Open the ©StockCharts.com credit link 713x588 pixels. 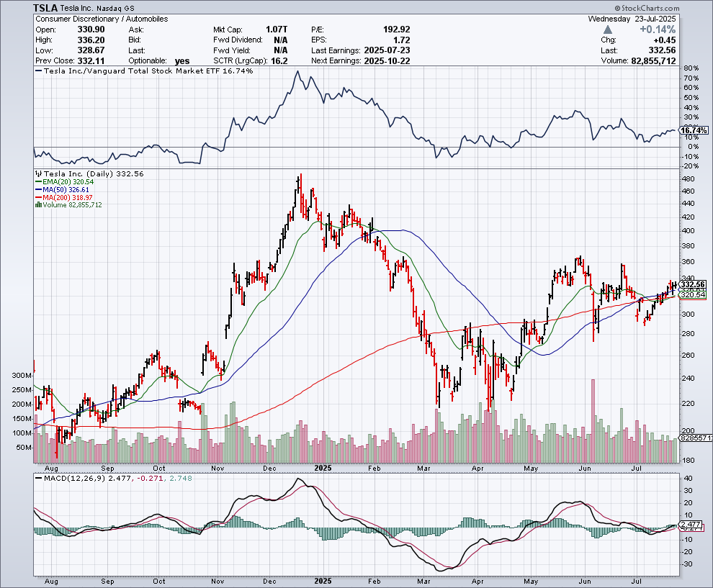pyautogui.click(x=647, y=8)
